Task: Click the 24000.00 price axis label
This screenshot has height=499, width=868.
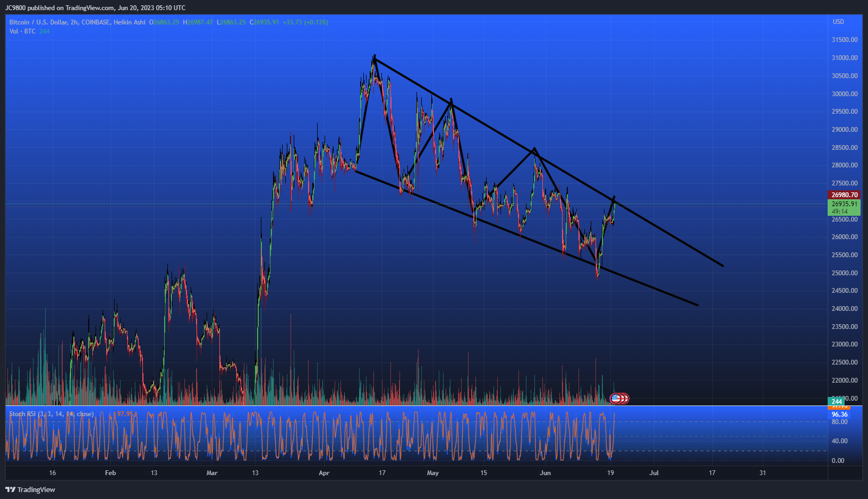Action: point(845,309)
